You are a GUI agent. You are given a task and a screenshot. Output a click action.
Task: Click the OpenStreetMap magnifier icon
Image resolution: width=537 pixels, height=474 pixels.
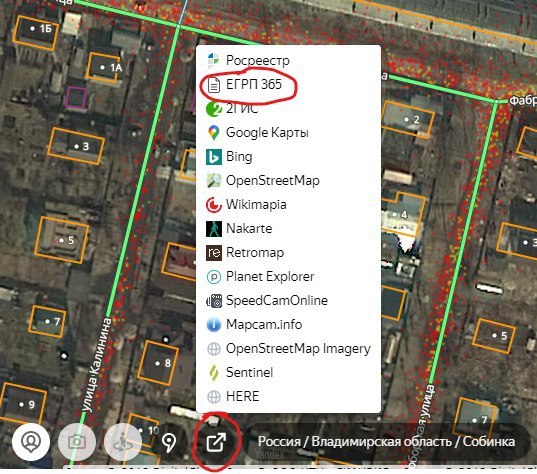pos(214,180)
